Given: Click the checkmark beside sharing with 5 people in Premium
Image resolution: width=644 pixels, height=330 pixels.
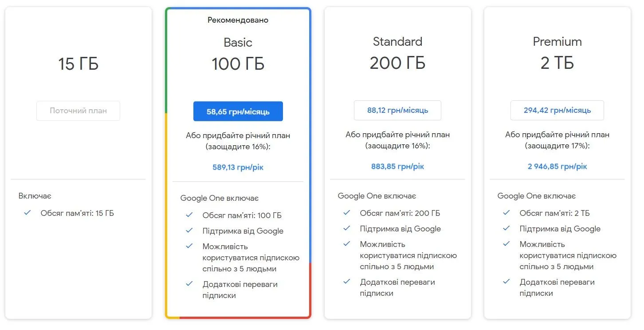Looking at the screenshot, I should pos(506,244).
